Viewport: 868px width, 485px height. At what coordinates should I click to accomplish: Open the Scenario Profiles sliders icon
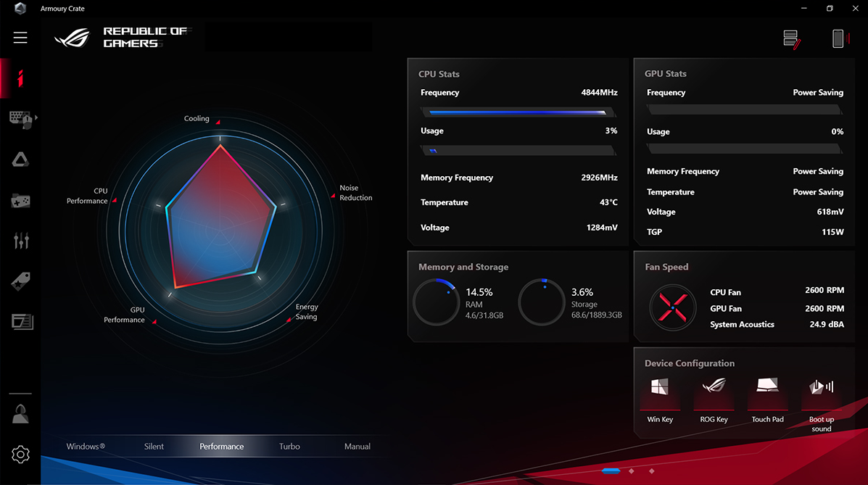[21, 240]
